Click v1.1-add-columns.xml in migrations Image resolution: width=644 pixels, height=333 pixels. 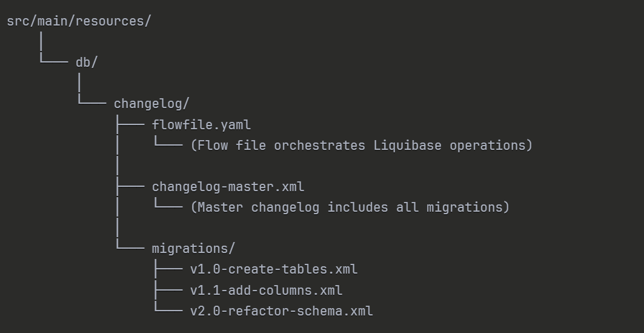tap(266, 291)
